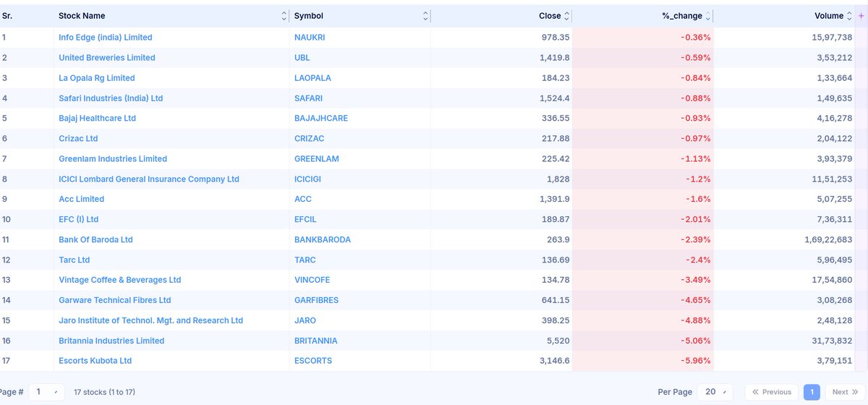
Task: Select close price 1,828 cell
Action: 501,179
